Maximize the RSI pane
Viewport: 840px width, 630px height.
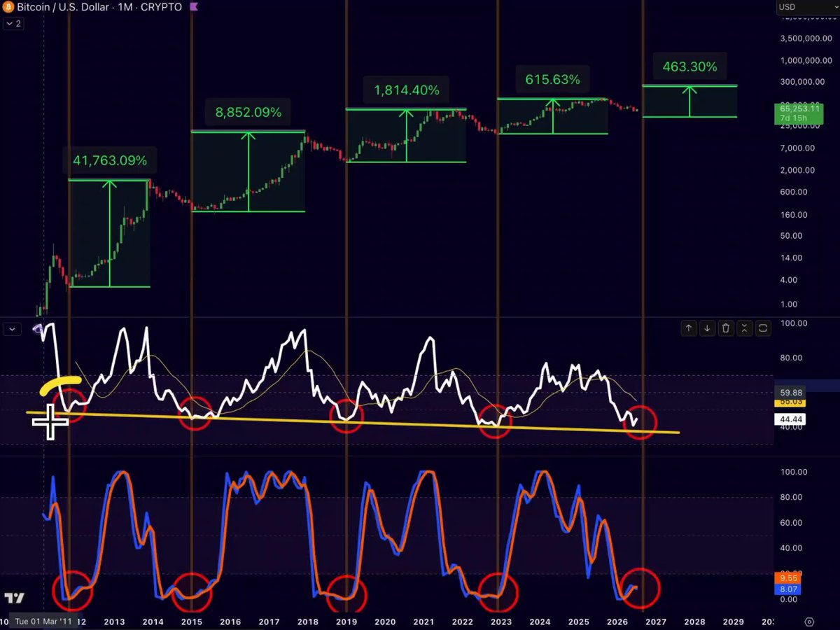click(x=763, y=328)
